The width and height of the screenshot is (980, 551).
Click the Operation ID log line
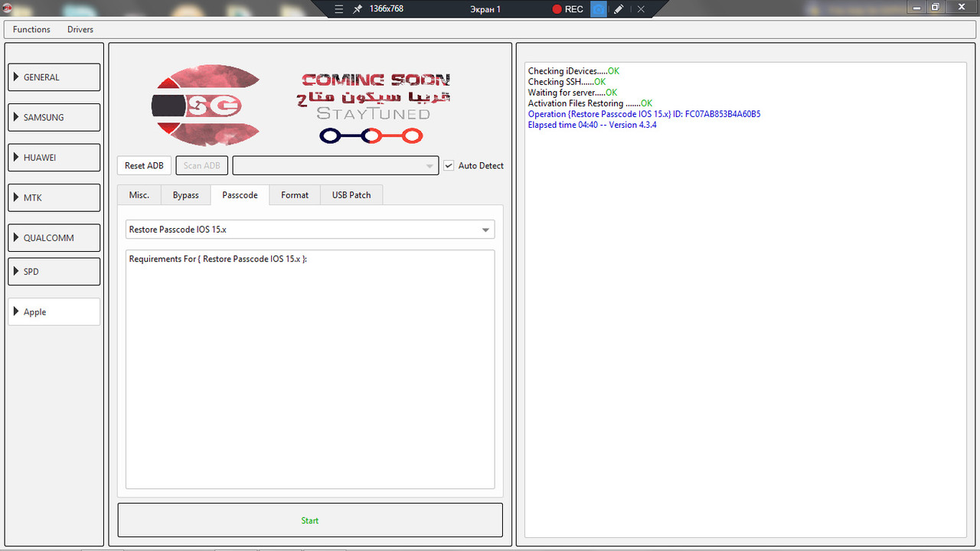click(644, 114)
